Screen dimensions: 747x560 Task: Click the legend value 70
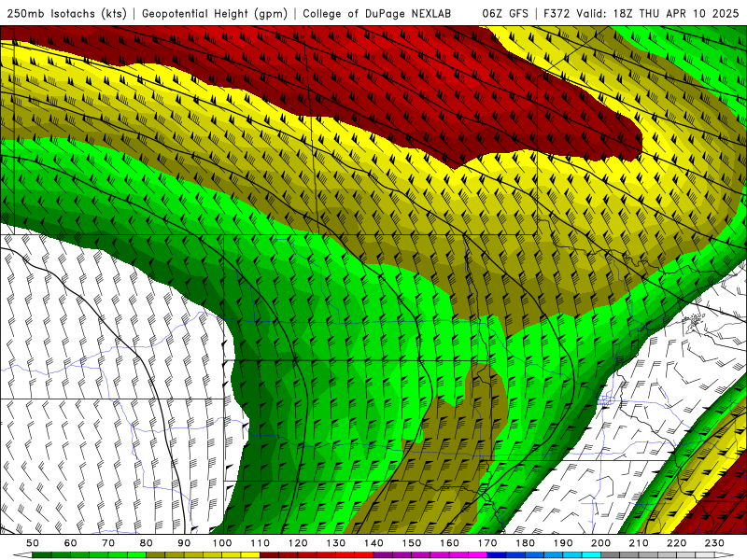[108, 543]
